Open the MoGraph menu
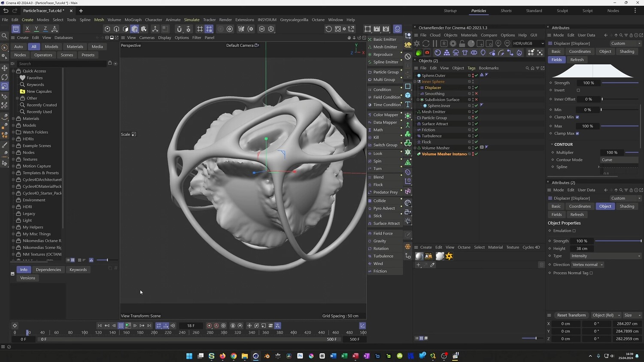The width and height of the screenshot is (644, 362). (x=133, y=20)
